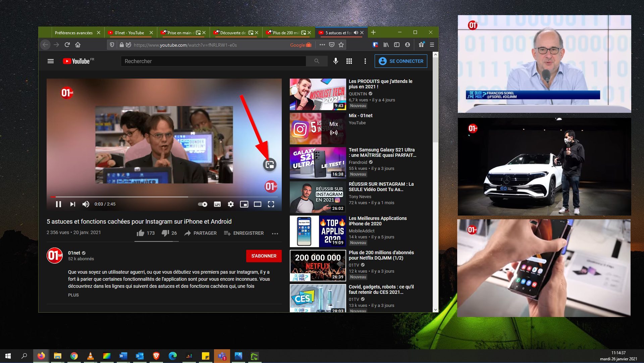Toggle theater mode in player

coord(258,204)
